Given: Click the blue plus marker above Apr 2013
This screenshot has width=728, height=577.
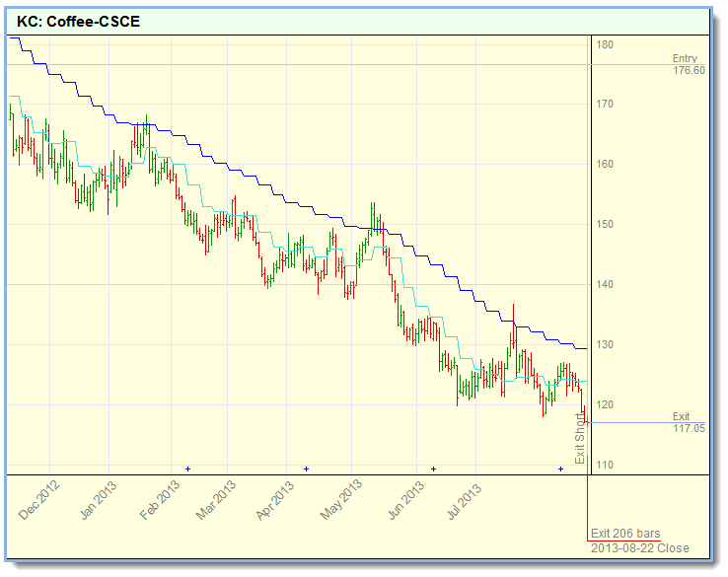Looking at the screenshot, I should tap(307, 468).
